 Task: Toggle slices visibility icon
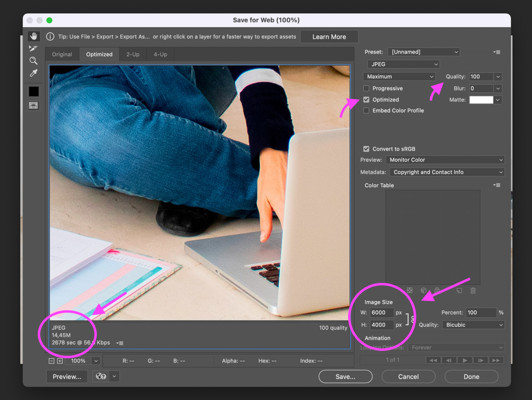pos(33,105)
